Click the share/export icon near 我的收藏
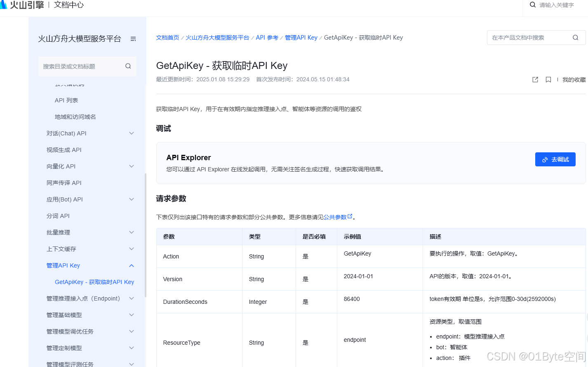Screen dimensions: 588x367 point(535,80)
